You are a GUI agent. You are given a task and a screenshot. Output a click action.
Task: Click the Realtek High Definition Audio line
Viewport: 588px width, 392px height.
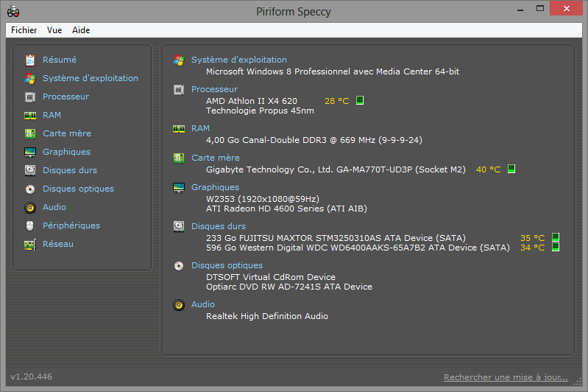(267, 316)
